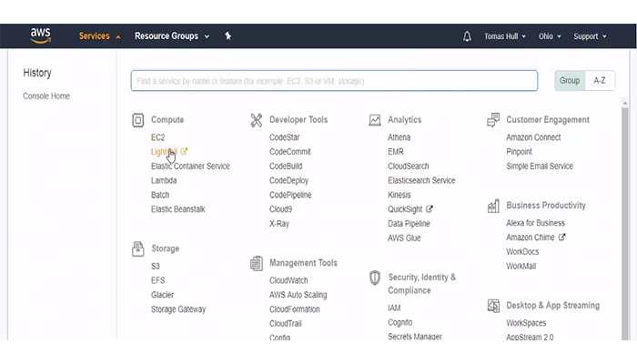This screenshot has width=637, height=364.
Task: Click the Security shield icon
Action: (x=375, y=278)
